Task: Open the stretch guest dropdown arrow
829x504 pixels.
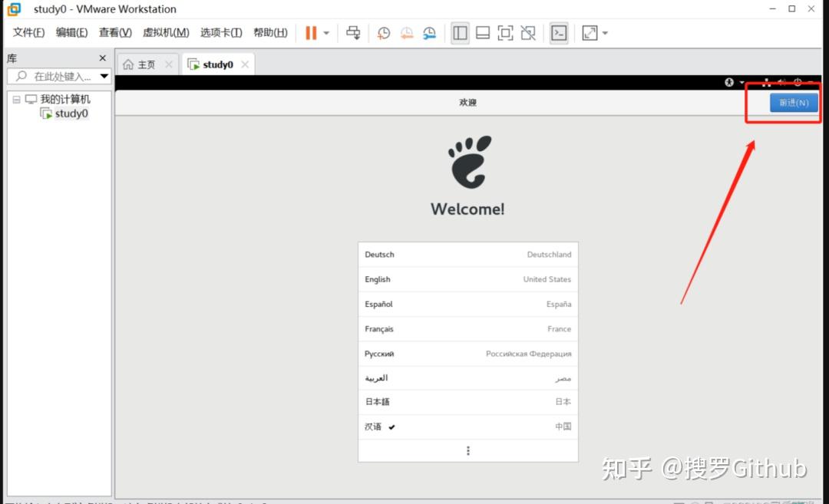Action: pos(606,33)
